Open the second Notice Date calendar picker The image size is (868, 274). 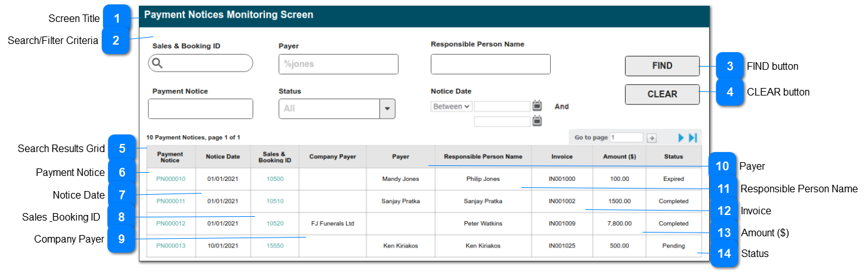click(537, 121)
